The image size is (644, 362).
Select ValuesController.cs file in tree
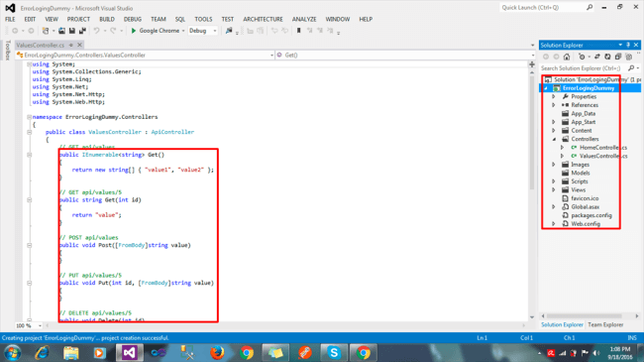click(603, 156)
